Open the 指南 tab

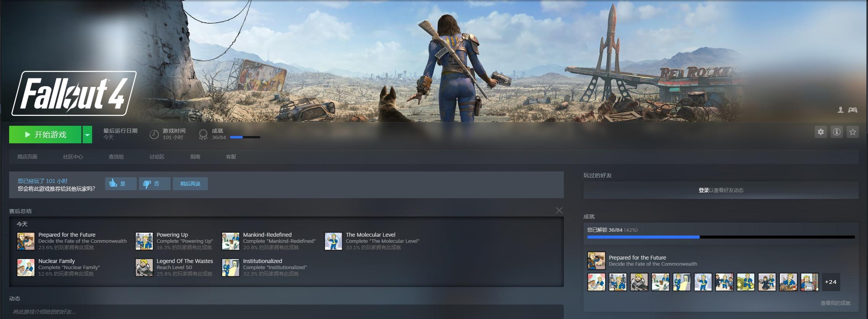(x=195, y=157)
